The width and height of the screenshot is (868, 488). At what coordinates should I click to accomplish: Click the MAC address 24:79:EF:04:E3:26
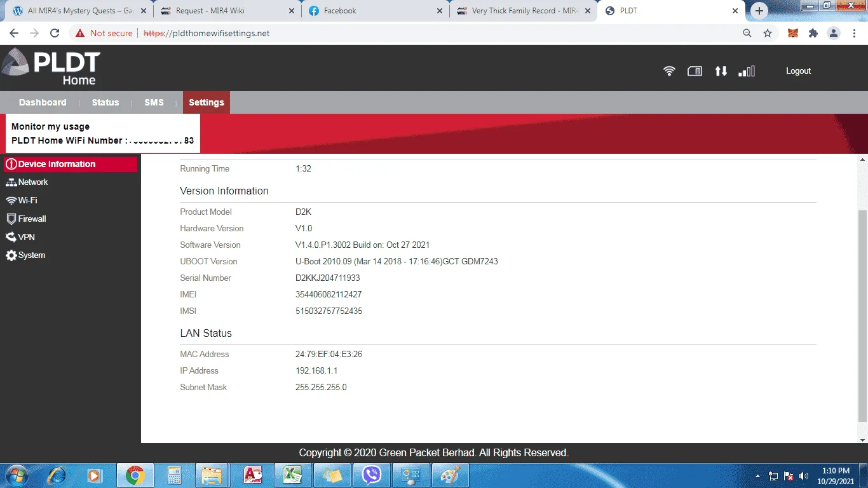tap(329, 354)
